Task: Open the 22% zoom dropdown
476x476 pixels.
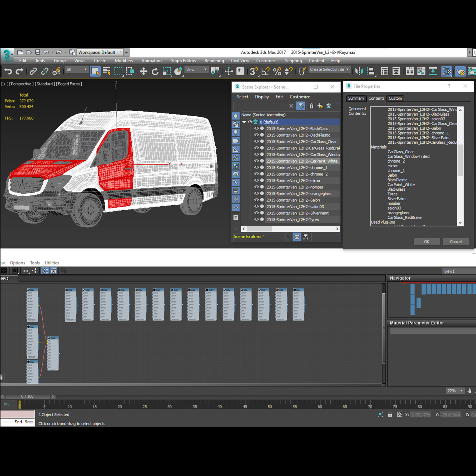Action: tap(455, 391)
